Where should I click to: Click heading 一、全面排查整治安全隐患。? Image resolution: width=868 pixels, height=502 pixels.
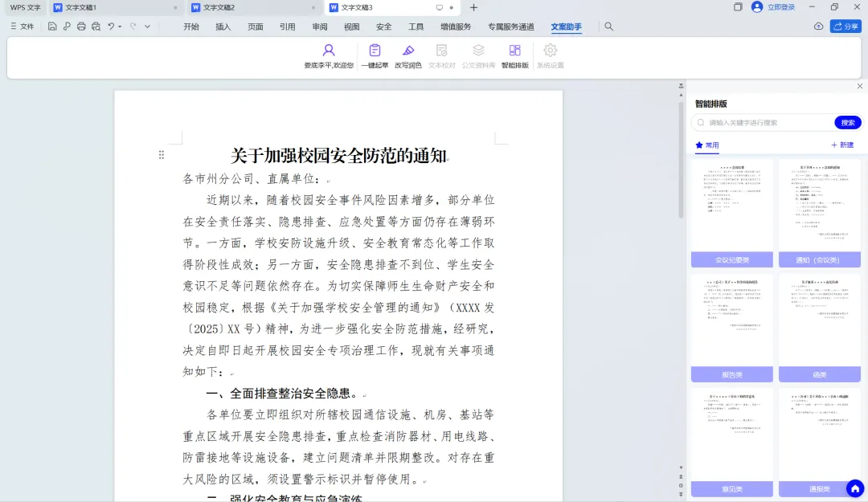(x=282, y=394)
